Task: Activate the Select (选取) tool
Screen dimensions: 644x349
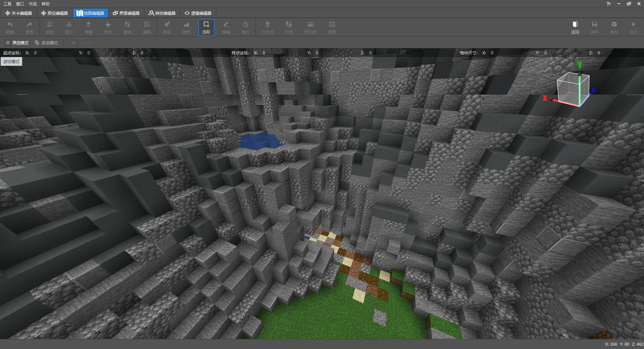Action: click(206, 28)
